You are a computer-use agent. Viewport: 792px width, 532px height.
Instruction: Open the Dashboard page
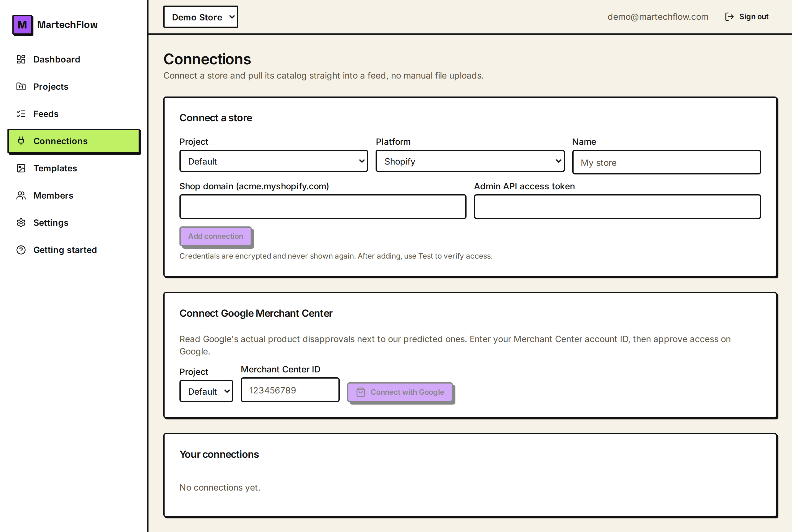coord(74,59)
